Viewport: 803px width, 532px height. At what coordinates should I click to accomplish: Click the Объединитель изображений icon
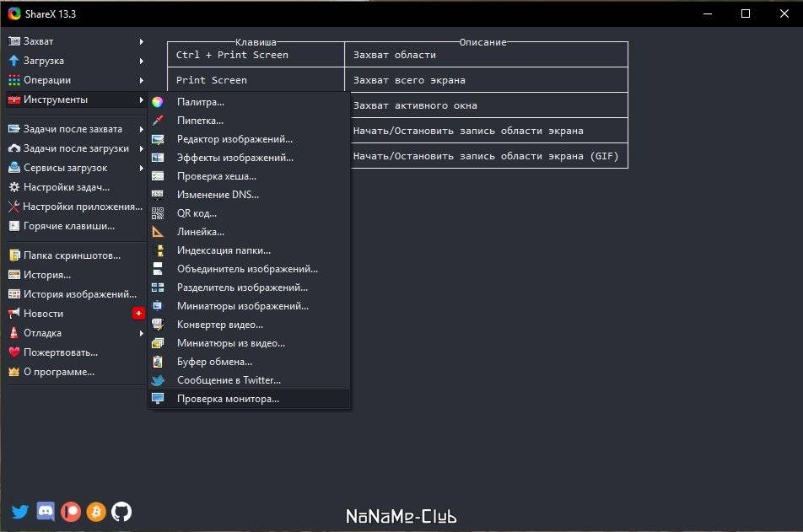pyautogui.click(x=158, y=269)
